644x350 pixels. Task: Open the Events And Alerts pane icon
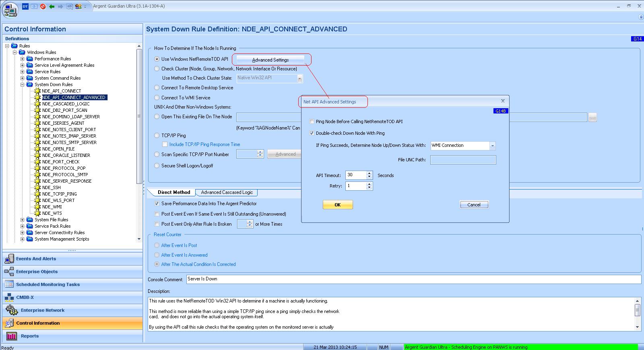click(9, 259)
